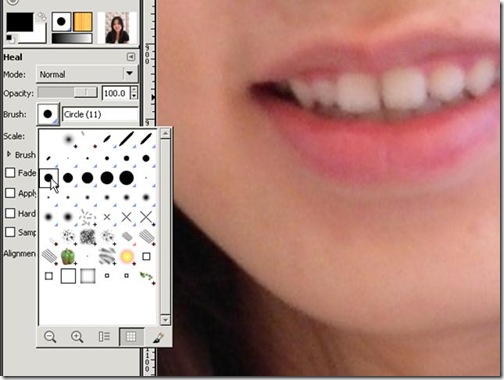Select the green pepper brush

[x=68, y=256]
